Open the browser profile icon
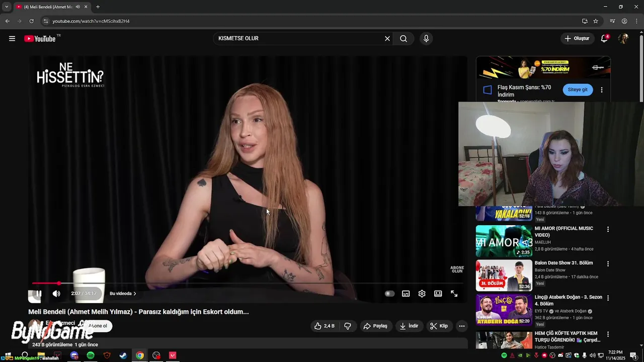This screenshot has width=644, height=362. [x=624, y=21]
